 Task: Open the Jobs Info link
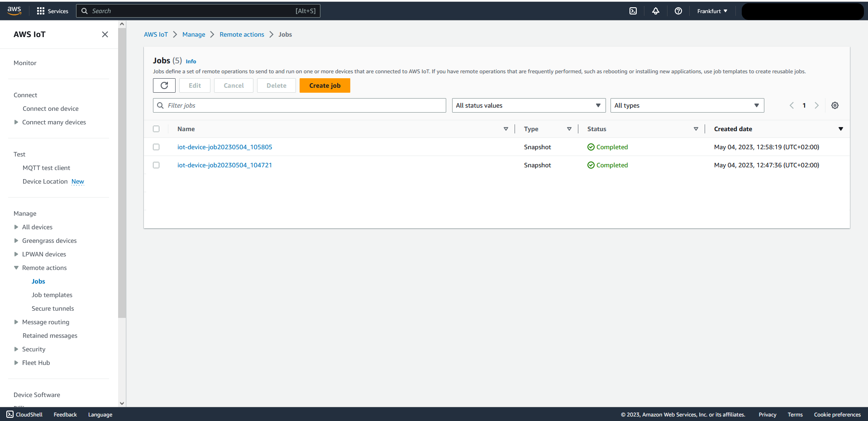click(x=191, y=61)
